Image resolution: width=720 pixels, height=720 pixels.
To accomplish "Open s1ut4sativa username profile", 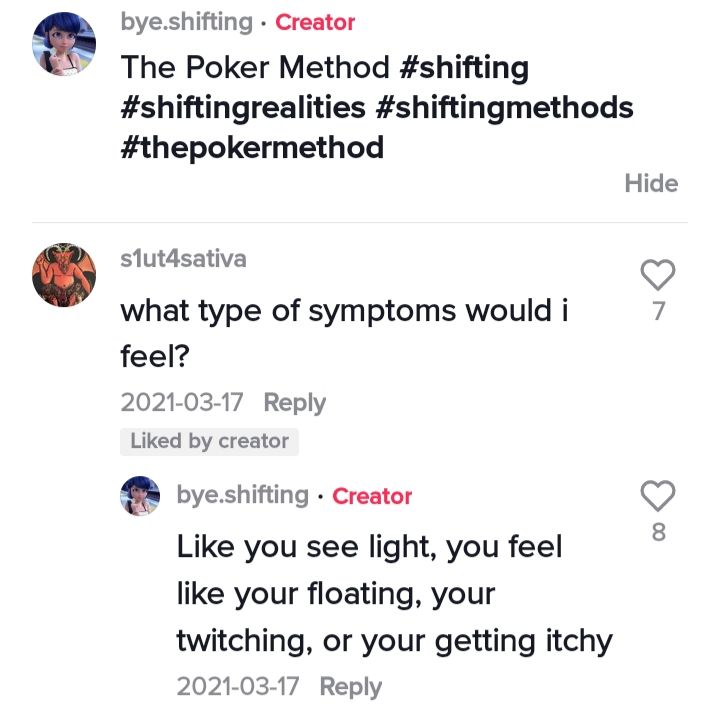I will pos(183,259).
